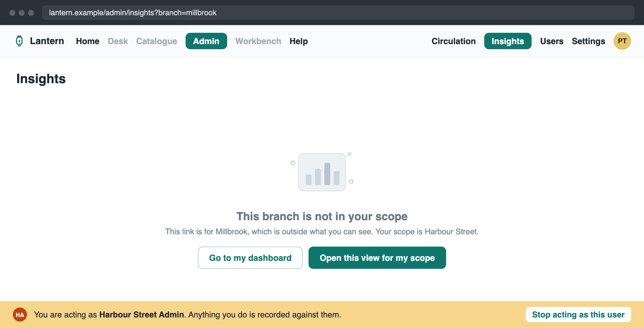Click the Lantern brand name
Viewport: 644px width, 328px height.
(47, 41)
